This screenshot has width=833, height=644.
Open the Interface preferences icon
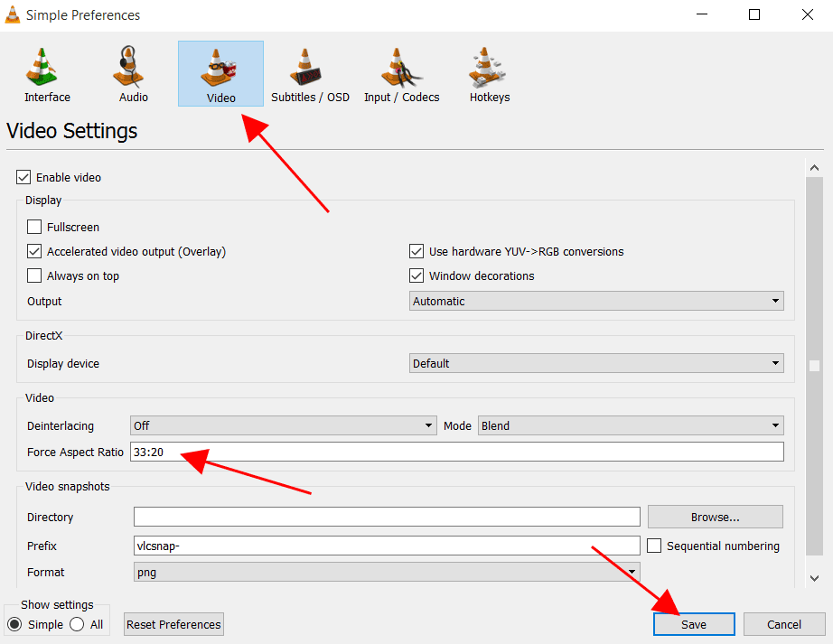tap(47, 74)
